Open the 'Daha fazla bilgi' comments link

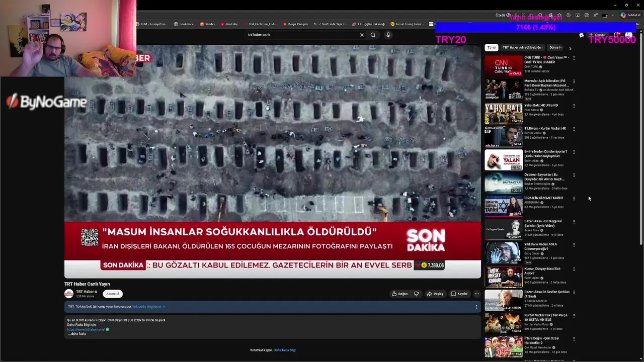coord(285,350)
